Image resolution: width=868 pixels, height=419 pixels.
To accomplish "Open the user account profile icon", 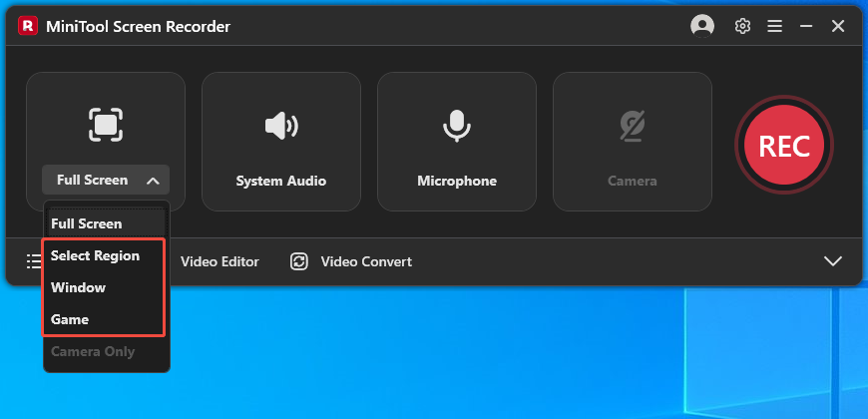I will [x=702, y=26].
